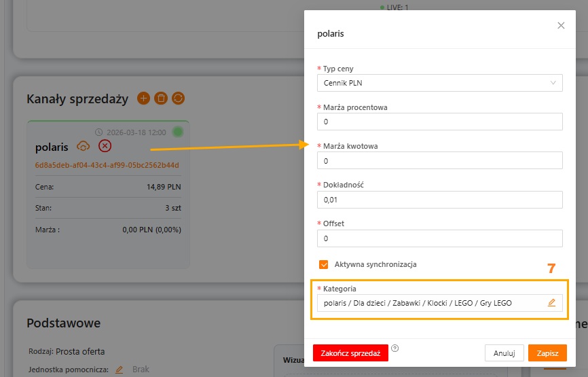588x377 pixels.
Task: Open the Typ ceny dropdown
Action: click(439, 83)
